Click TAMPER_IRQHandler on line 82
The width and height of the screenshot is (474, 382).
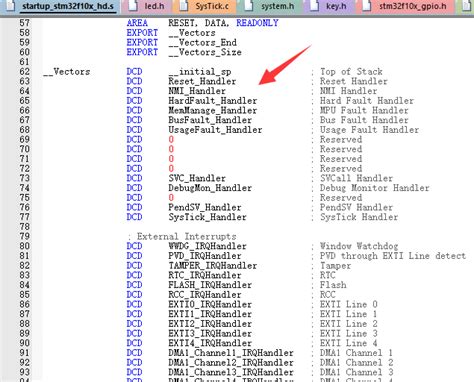[x=213, y=266]
